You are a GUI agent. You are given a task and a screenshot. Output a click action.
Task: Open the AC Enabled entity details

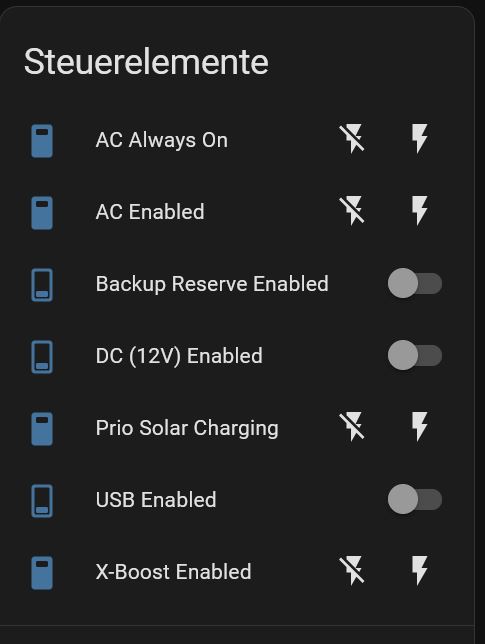150,212
